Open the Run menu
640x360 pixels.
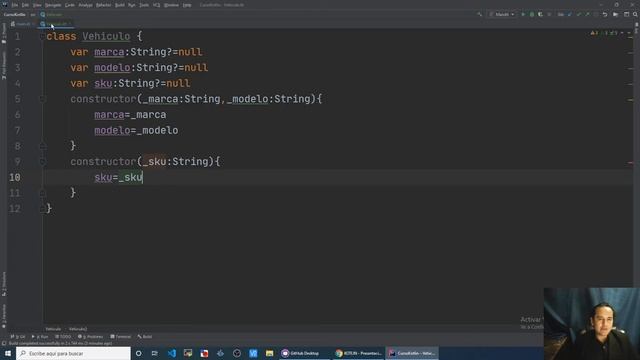point(131,5)
